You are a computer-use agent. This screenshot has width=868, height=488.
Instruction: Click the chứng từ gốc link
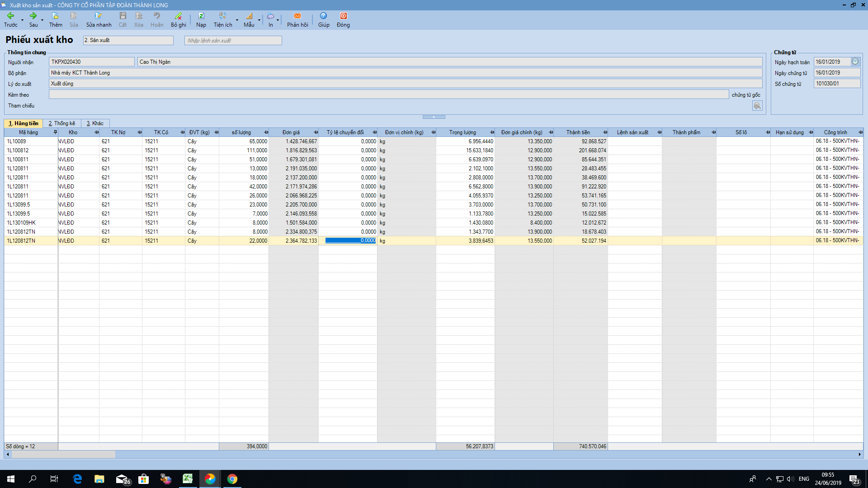[x=746, y=95]
